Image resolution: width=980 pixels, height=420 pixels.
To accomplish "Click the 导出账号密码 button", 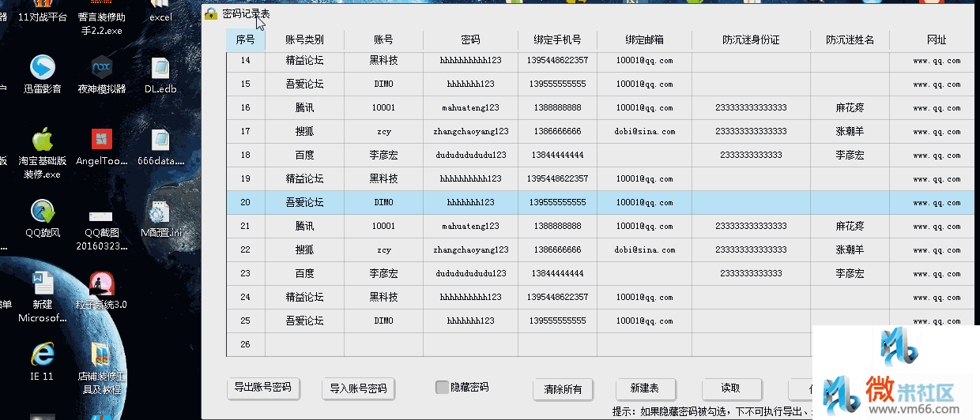I will pyautogui.click(x=263, y=388).
